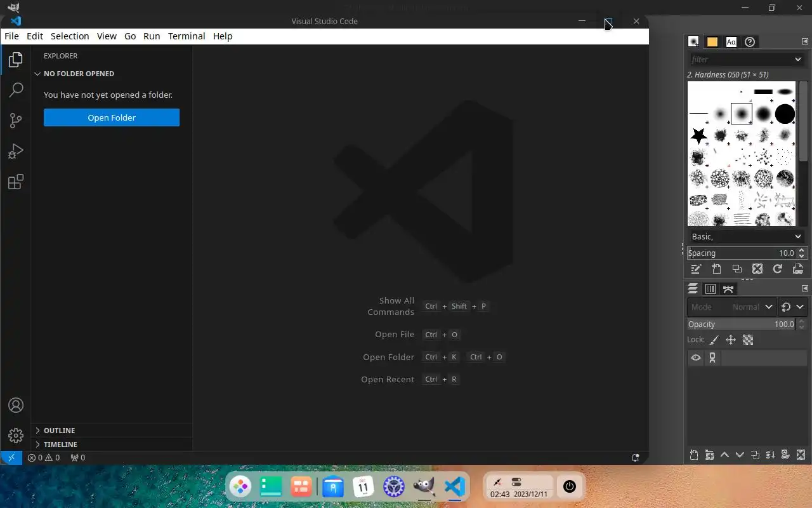Screen dimensions: 812x508
Task: Click the remote window indicator in status bar
Action: click(11, 457)
